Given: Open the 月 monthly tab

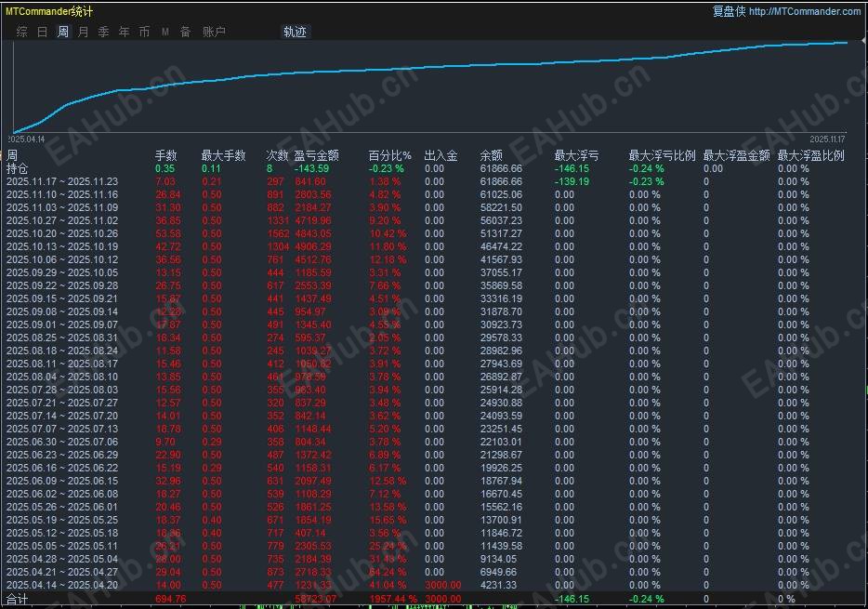Looking at the screenshot, I should [84, 33].
